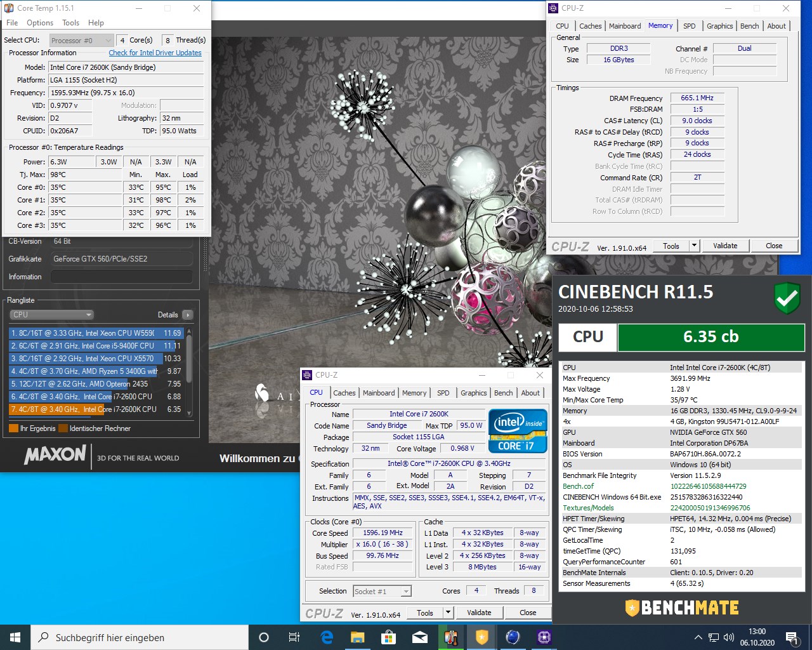Switch to Mainboard tab in lower CPU-Z window
This screenshot has height=650, width=812.
pyautogui.click(x=379, y=393)
